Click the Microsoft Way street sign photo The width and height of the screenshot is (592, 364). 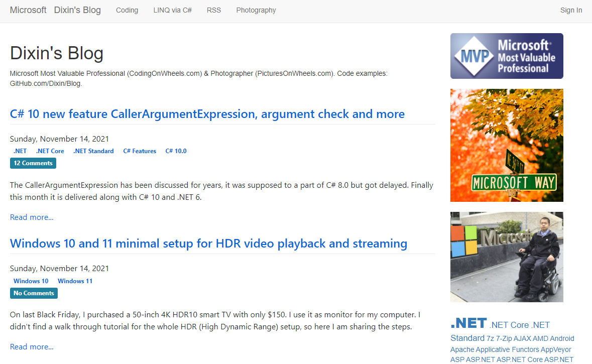[507, 146]
